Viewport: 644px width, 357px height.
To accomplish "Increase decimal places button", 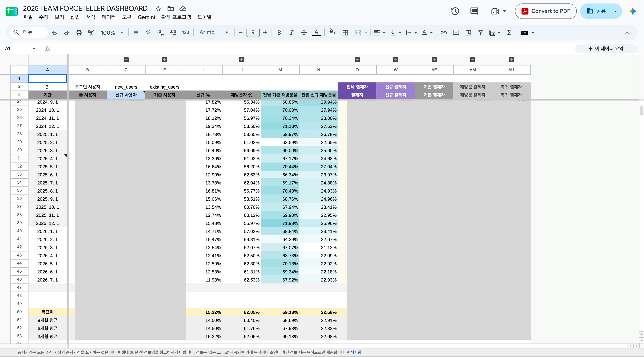I will click(x=173, y=32).
